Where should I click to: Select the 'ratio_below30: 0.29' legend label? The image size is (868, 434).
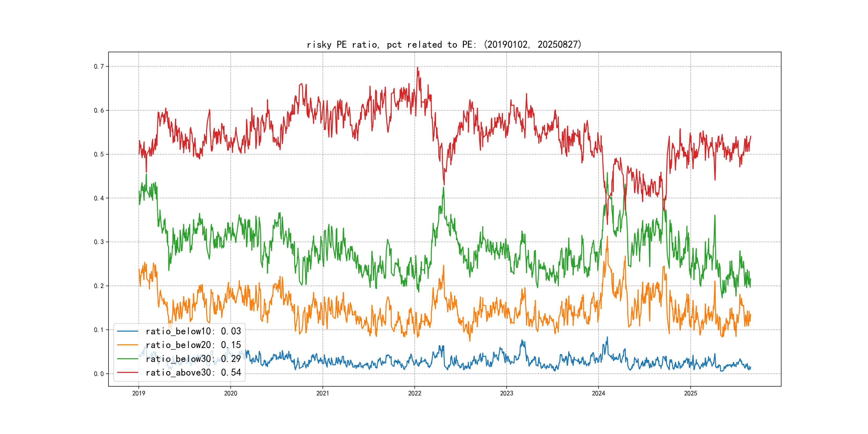tap(193, 359)
